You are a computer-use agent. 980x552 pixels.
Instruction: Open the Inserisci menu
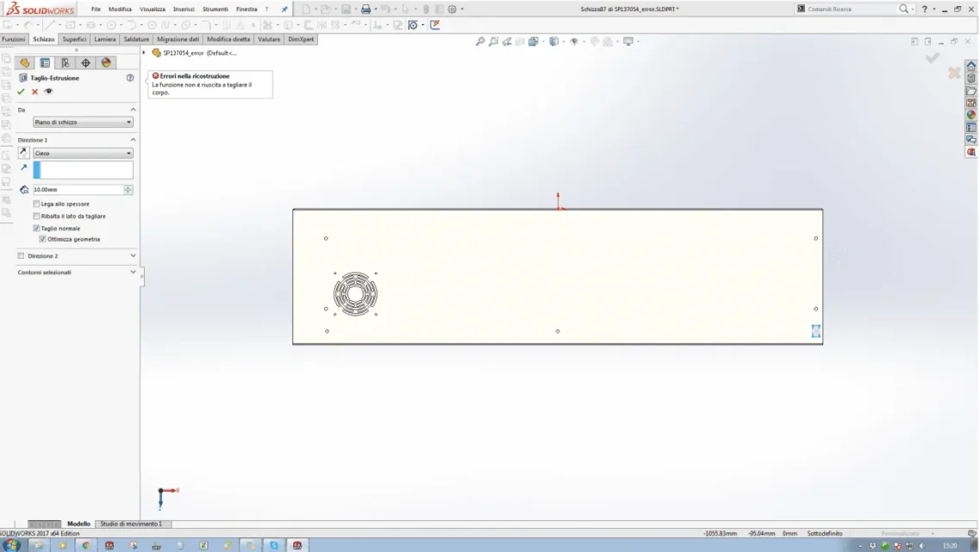pos(184,9)
